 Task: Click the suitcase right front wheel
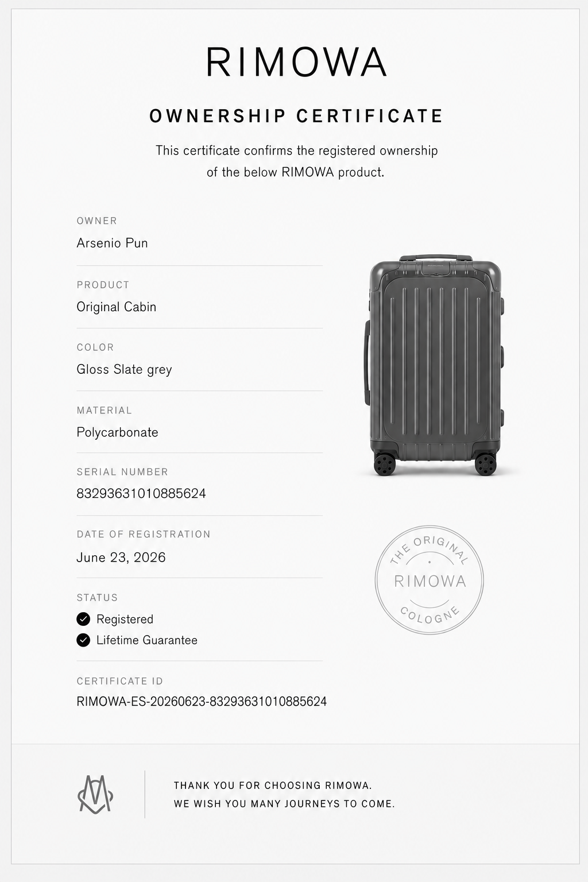tap(485, 463)
